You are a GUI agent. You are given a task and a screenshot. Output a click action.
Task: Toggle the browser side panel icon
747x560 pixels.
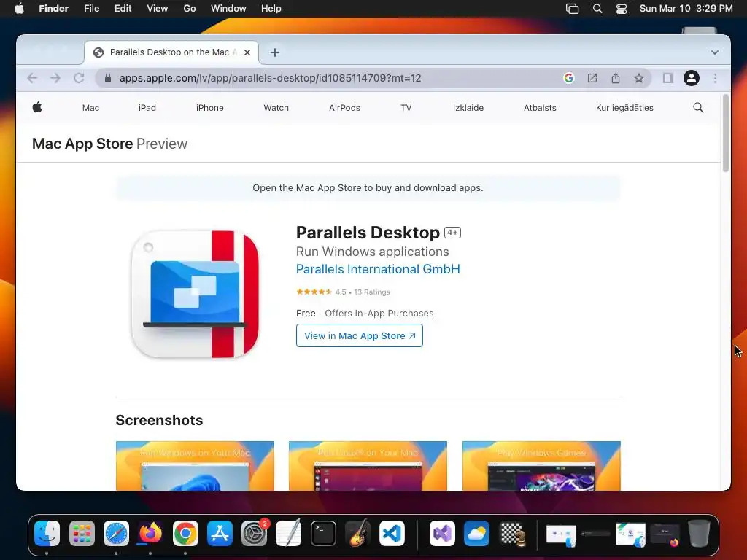(x=668, y=78)
